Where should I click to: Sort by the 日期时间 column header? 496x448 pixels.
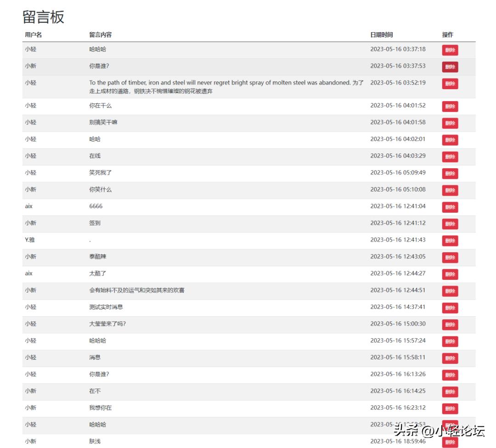tap(381, 34)
